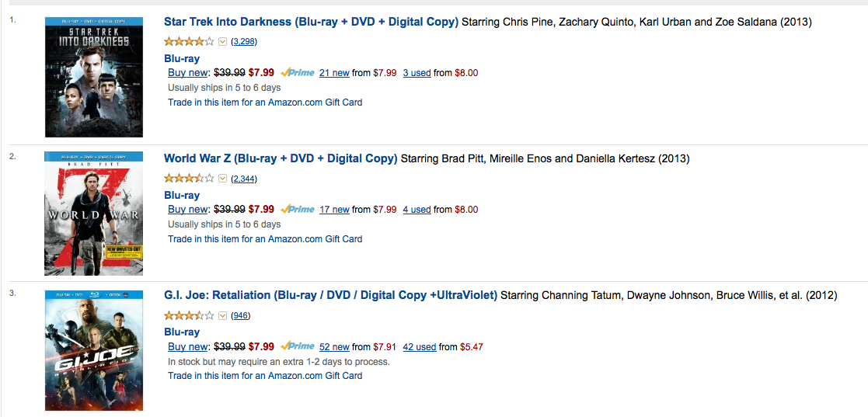View the 3,298 reviews for Star Trek
The image size is (868, 417).
coord(243,41)
